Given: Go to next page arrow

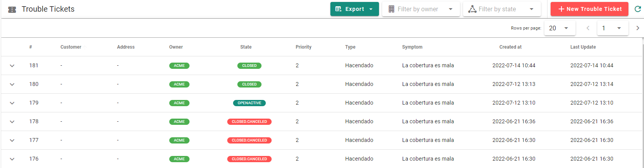Looking at the screenshot, I should tap(637, 28).
